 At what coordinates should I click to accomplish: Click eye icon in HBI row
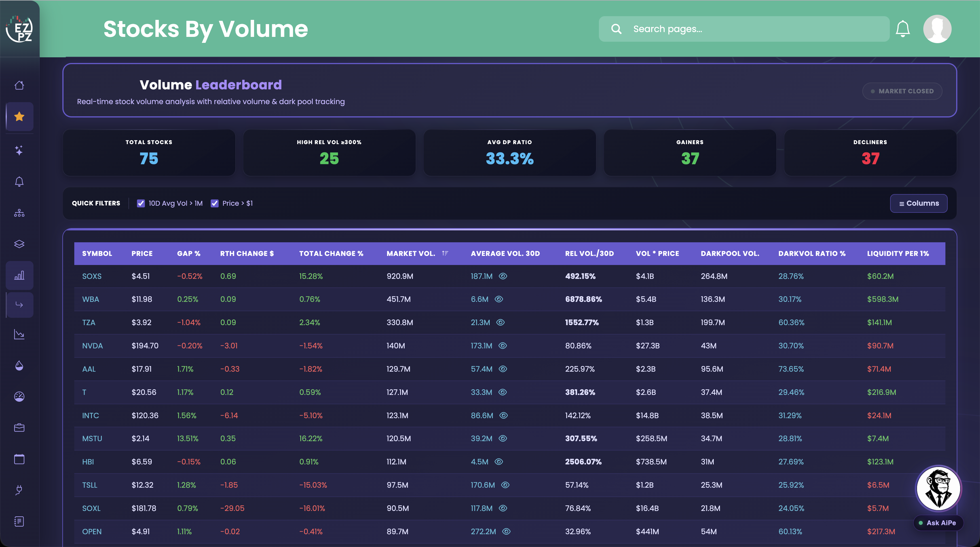pos(499,462)
